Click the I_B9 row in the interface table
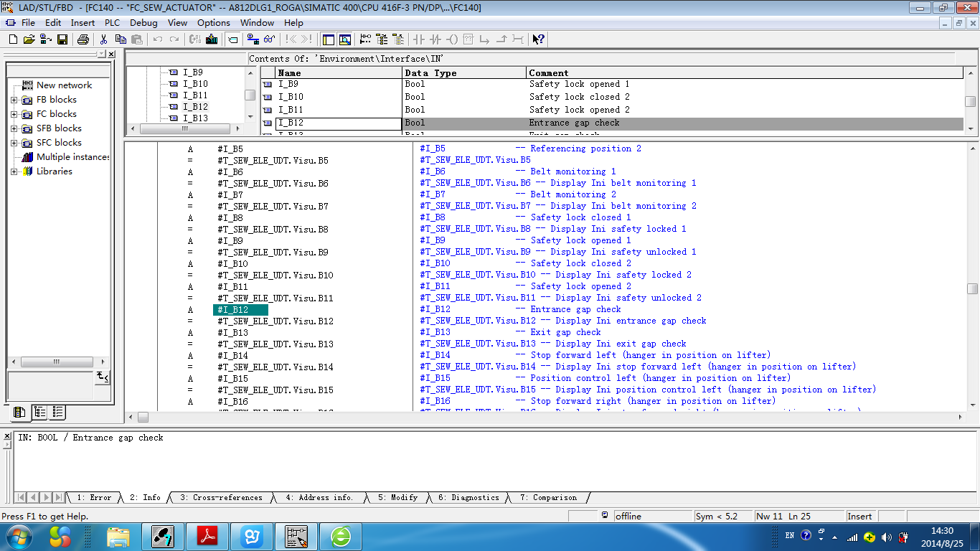Viewport: 980px width, 551px height. coord(612,84)
